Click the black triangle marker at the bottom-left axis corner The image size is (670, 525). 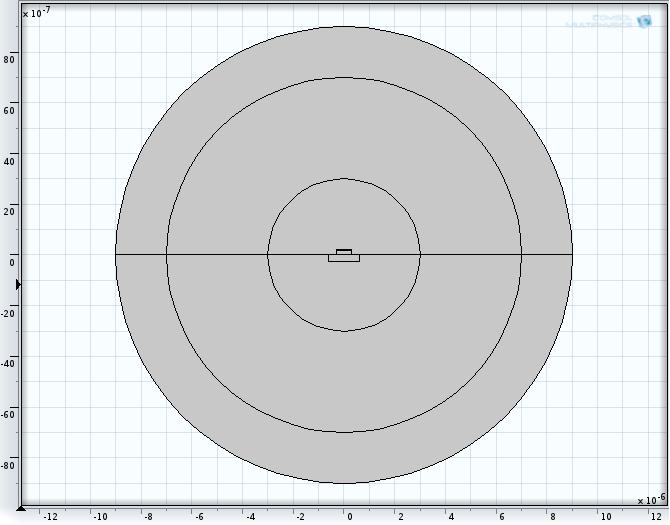pyautogui.click(x=21, y=509)
